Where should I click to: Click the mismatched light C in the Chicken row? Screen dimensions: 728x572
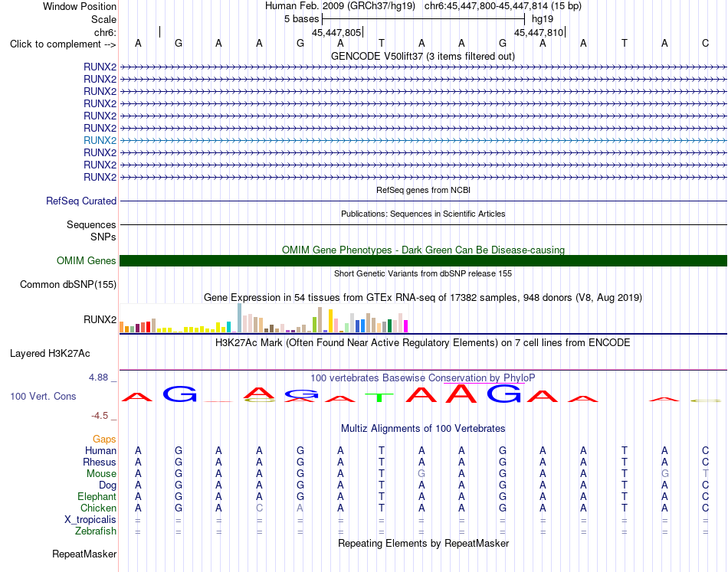(x=260, y=508)
